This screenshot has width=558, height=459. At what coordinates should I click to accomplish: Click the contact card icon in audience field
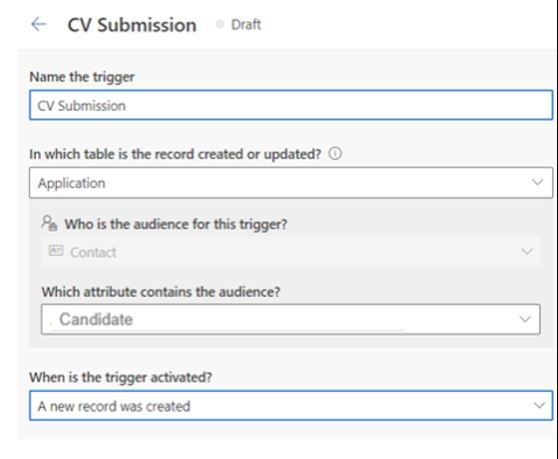(x=56, y=251)
